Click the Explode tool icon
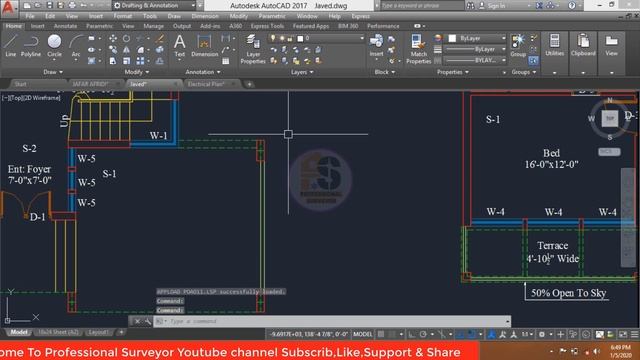The image size is (640, 360). (160, 50)
